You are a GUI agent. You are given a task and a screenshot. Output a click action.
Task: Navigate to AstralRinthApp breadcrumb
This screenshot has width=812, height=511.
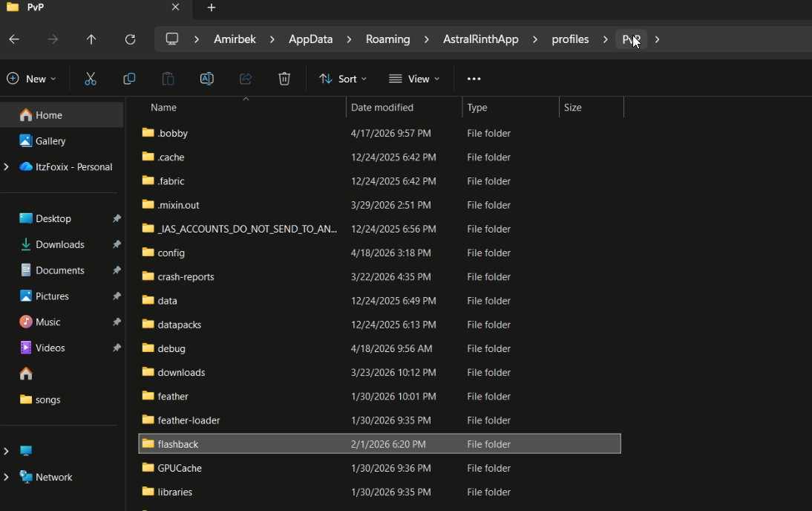480,39
